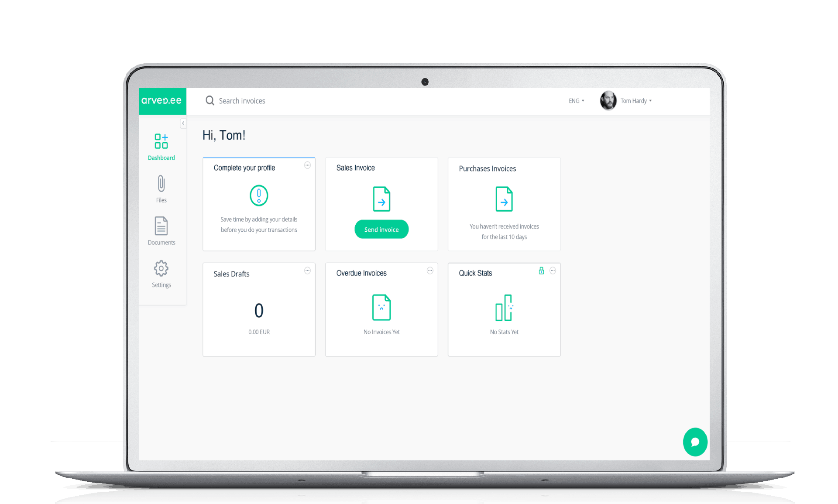Open the Dashboard sidebar item
The height and width of the screenshot is (504, 838).
[x=161, y=147]
